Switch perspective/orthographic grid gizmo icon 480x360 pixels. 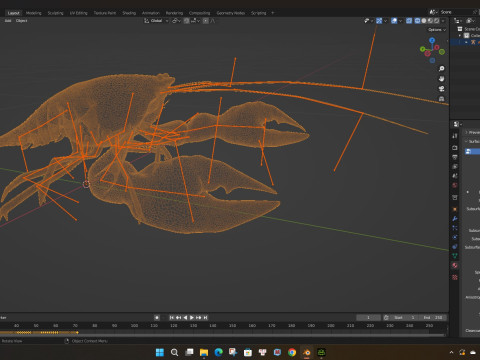(442, 99)
